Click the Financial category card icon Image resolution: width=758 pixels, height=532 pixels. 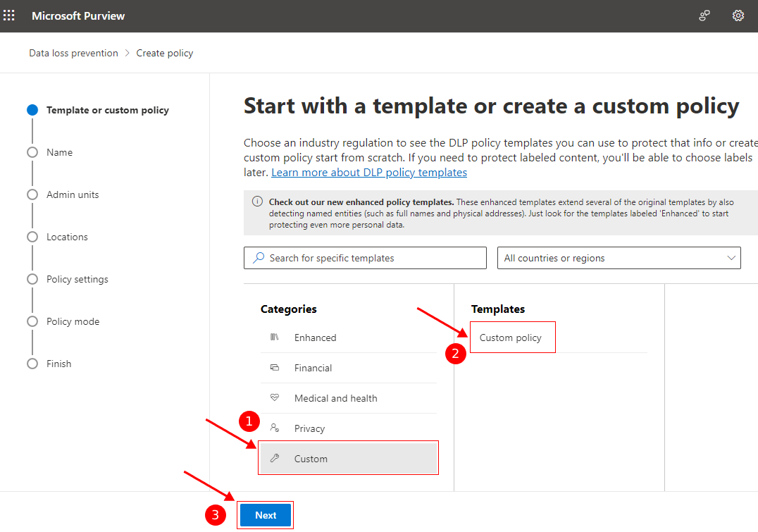pos(275,368)
